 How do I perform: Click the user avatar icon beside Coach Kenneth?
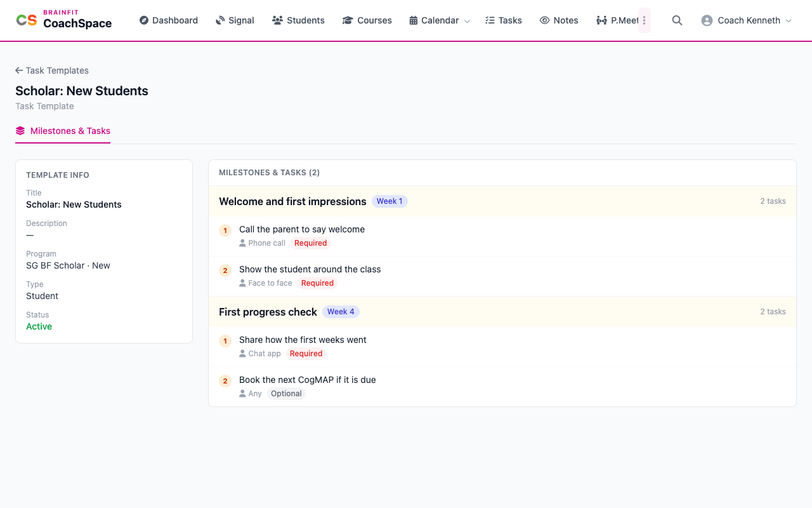(x=707, y=20)
